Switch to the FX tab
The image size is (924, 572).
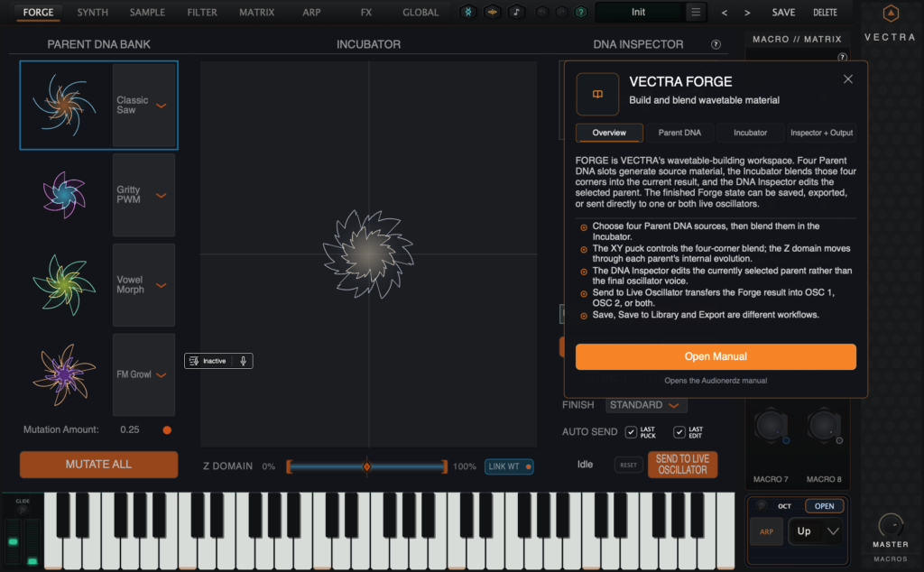(366, 13)
